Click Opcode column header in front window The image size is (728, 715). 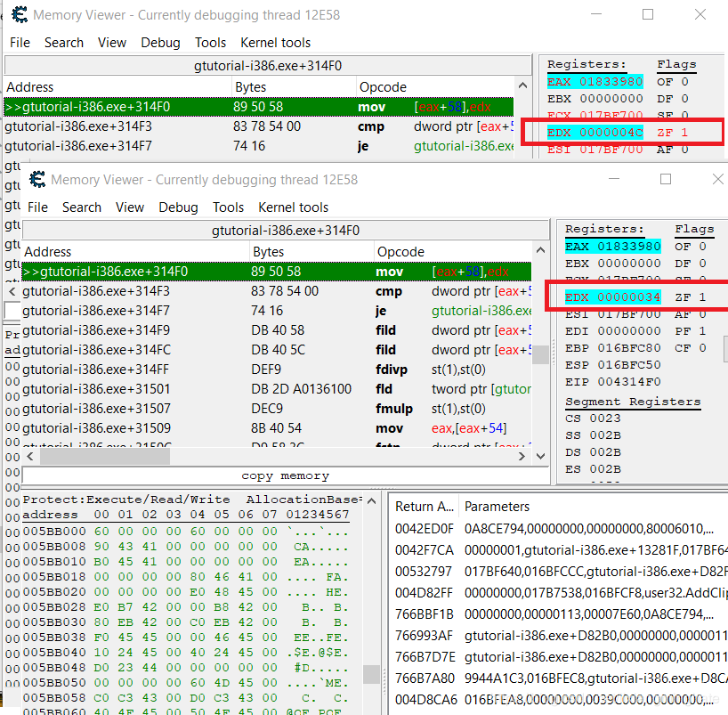point(453,252)
